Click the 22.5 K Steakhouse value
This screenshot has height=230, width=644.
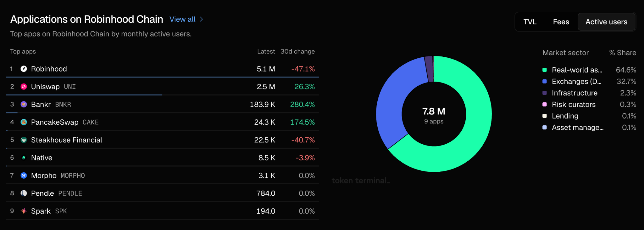(264, 140)
